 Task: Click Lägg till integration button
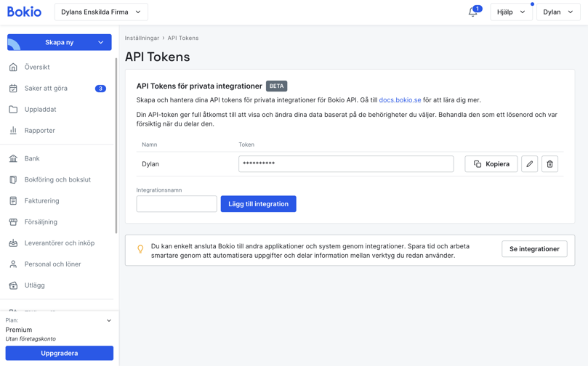(258, 204)
